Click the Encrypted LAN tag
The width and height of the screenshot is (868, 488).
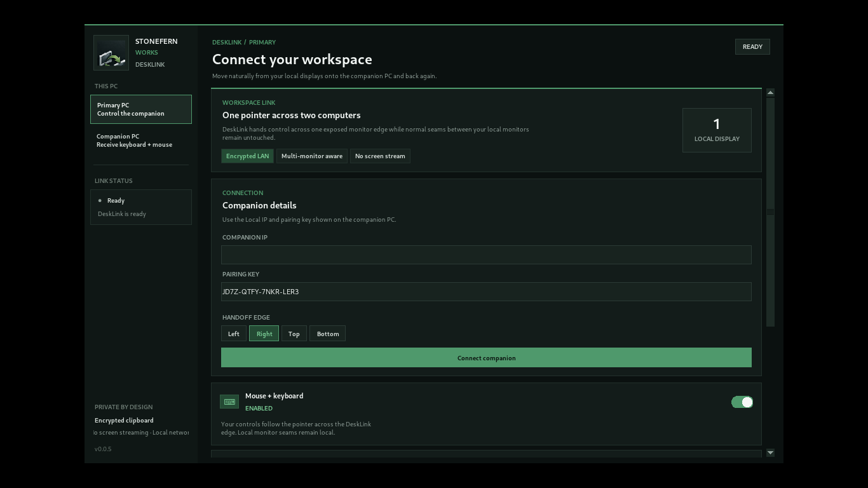point(247,156)
